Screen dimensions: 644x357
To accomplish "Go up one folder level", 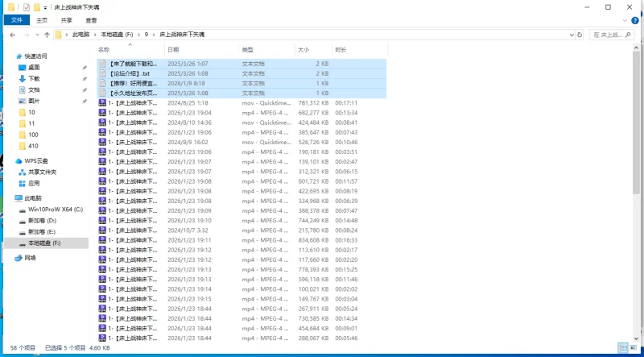I will tap(47, 35).
